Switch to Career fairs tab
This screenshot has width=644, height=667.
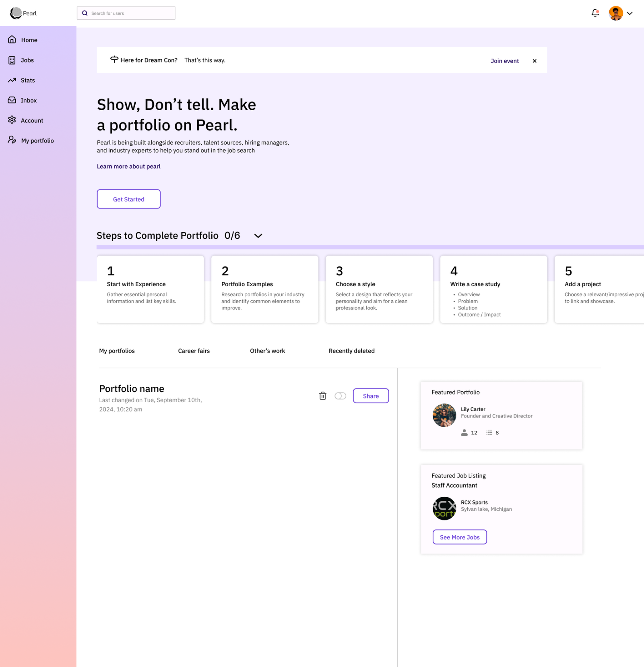pos(194,351)
